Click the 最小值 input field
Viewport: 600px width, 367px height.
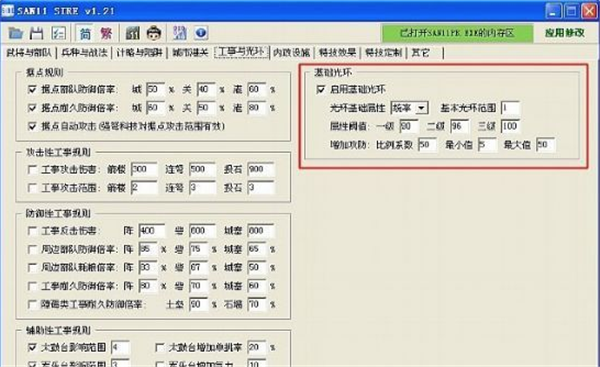coord(487,145)
